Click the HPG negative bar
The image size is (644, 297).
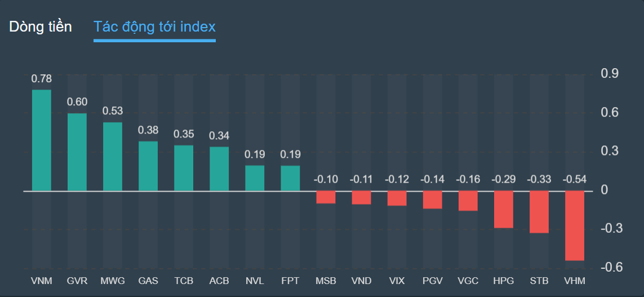[503, 210]
